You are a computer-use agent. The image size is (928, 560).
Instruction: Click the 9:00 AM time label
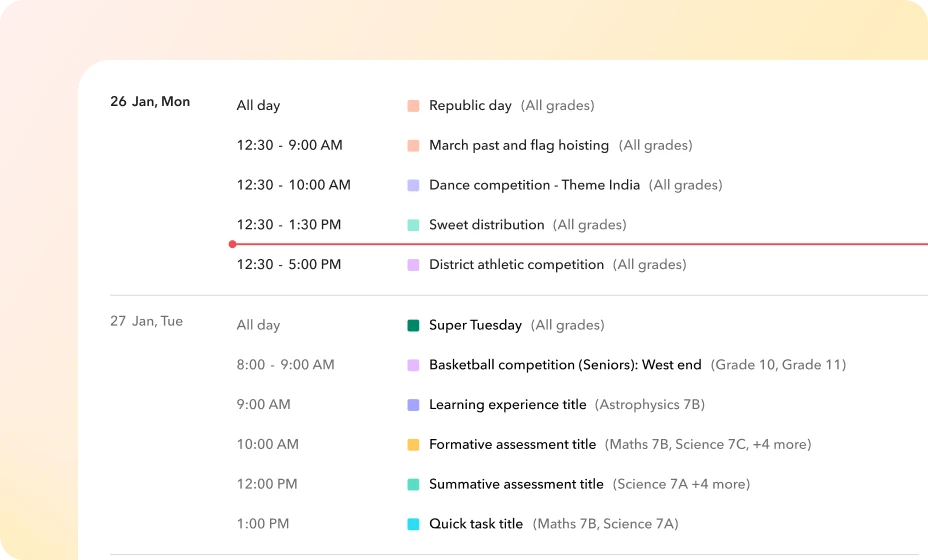pyautogui.click(x=263, y=404)
